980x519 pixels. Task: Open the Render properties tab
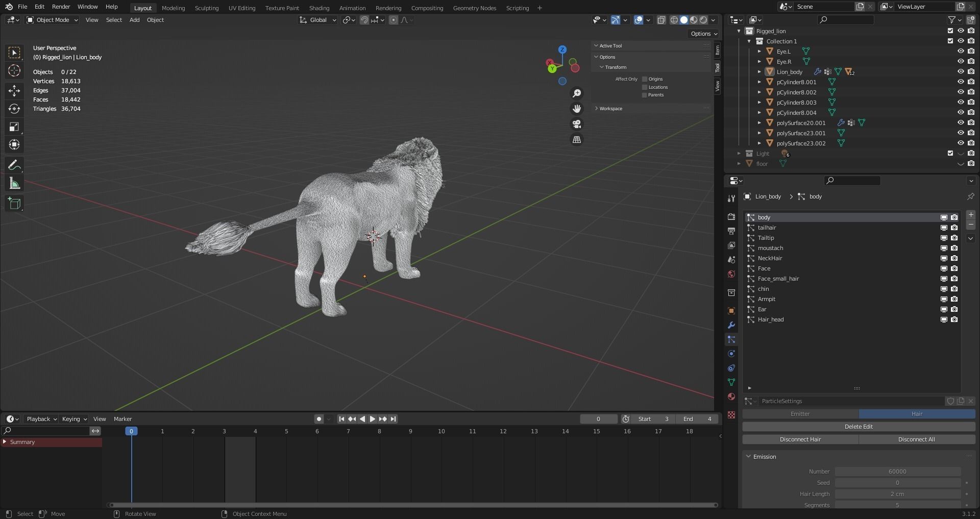coord(731,217)
